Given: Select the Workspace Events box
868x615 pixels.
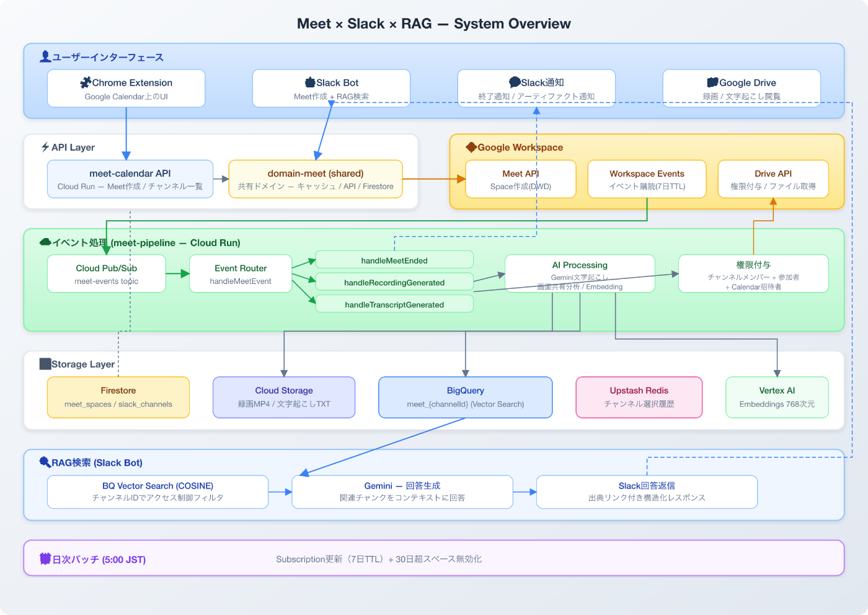Looking at the screenshot, I should [x=647, y=179].
